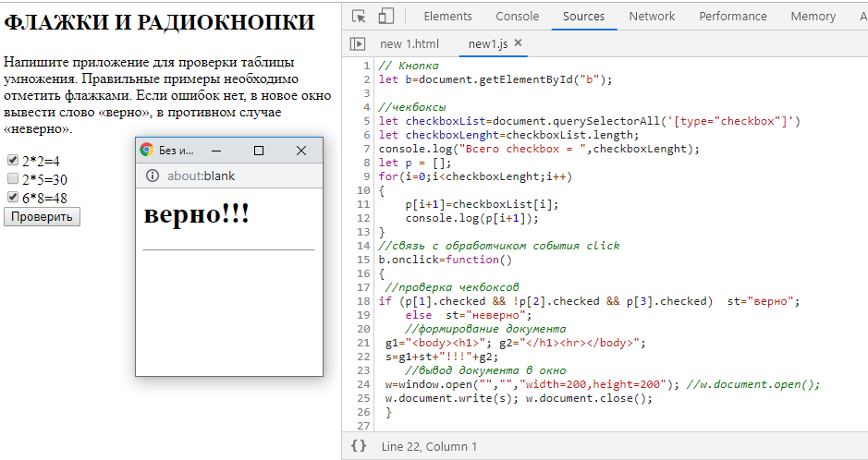
Task: Show the Sources navigator pane
Action: pyautogui.click(x=358, y=43)
